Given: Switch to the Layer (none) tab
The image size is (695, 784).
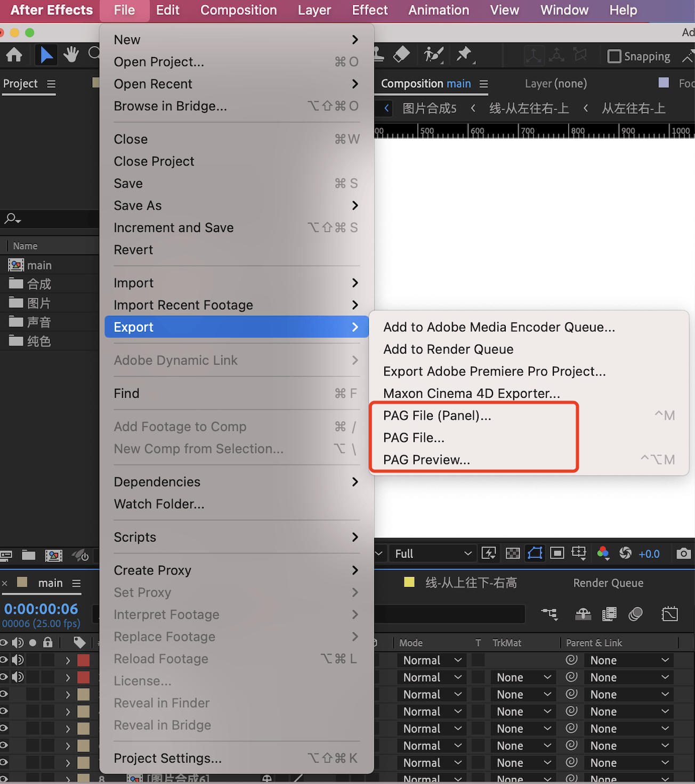Looking at the screenshot, I should 555,84.
